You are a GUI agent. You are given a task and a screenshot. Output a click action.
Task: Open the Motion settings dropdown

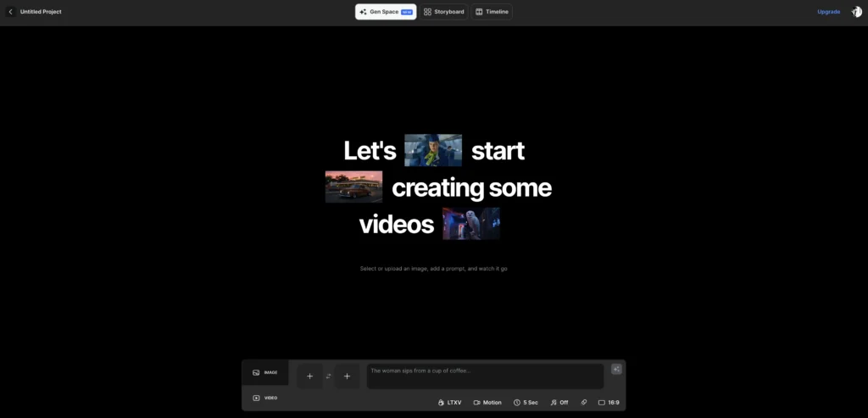[487, 403]
